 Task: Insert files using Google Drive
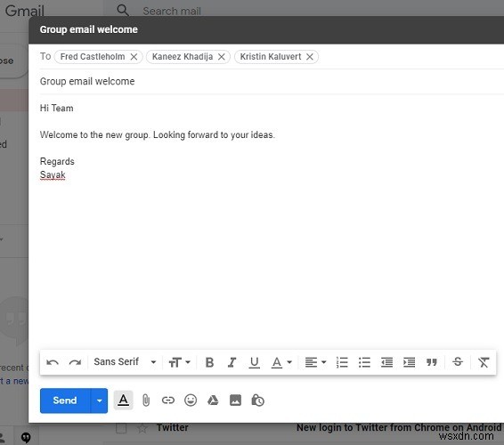point(213,400)
